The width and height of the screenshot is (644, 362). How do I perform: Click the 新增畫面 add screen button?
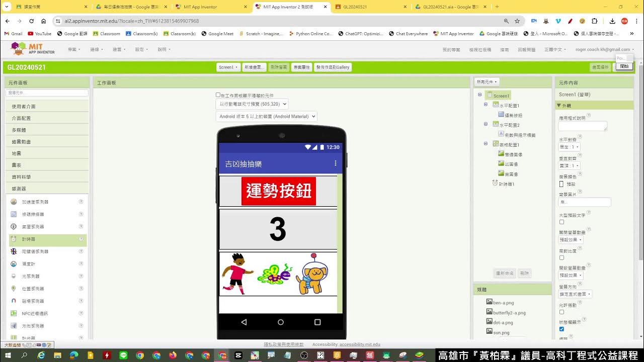click(254, 67)
